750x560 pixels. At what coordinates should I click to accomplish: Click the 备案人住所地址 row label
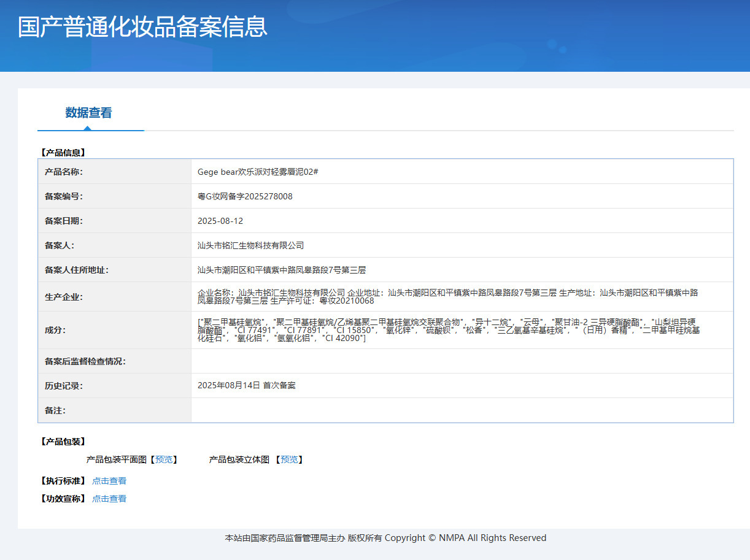pos(77,270)
